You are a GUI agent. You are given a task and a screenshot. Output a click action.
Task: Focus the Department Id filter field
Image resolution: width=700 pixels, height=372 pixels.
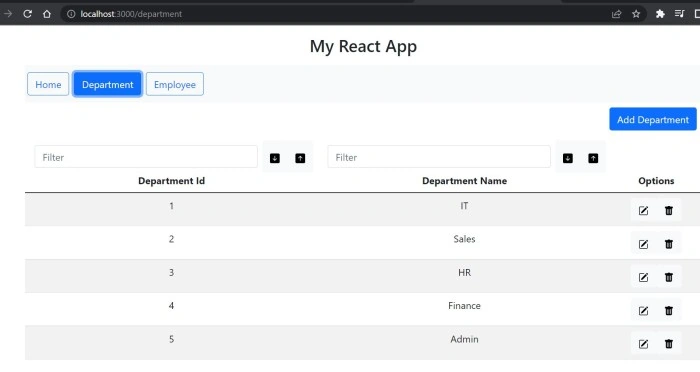click(x=146, y=157)
